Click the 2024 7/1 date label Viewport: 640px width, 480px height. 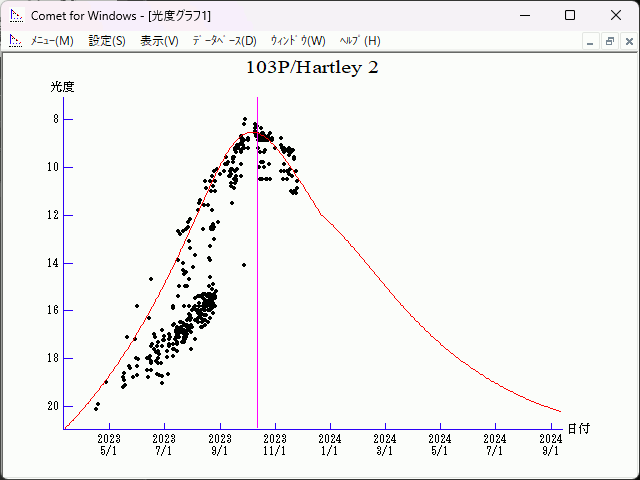click(x=495, y=445)
